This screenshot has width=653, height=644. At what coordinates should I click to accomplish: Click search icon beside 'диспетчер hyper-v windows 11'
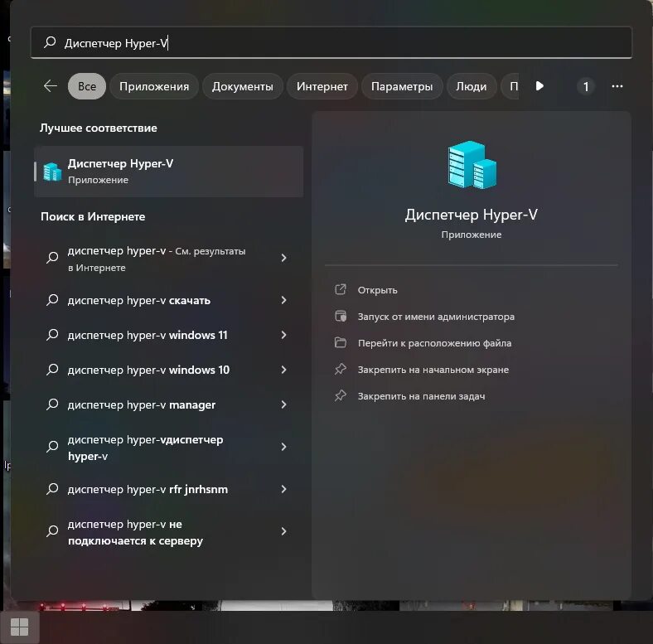(52, 335)
